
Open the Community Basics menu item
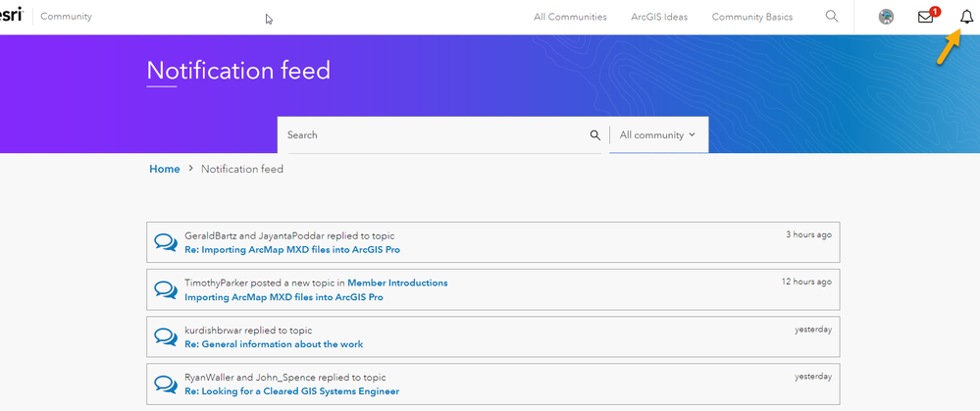pyautogui.click(x=752, y=17)
